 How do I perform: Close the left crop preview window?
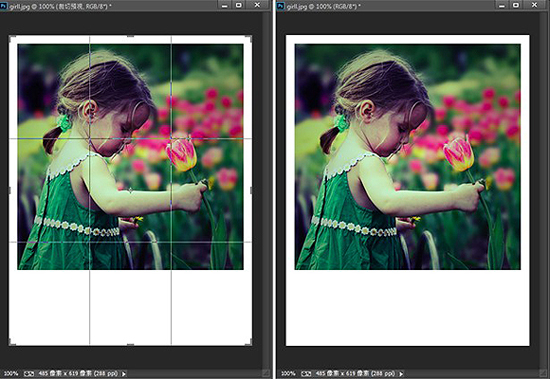(x=257, y=5)
